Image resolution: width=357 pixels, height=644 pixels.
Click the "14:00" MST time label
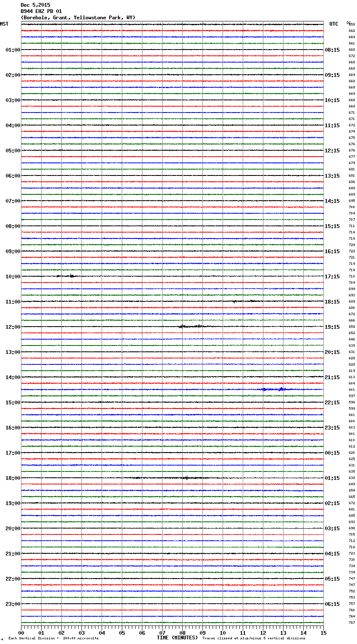(13, 377)
